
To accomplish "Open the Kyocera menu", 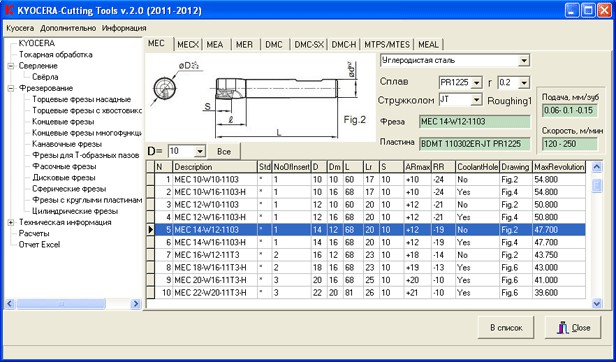I will [20, 28].
